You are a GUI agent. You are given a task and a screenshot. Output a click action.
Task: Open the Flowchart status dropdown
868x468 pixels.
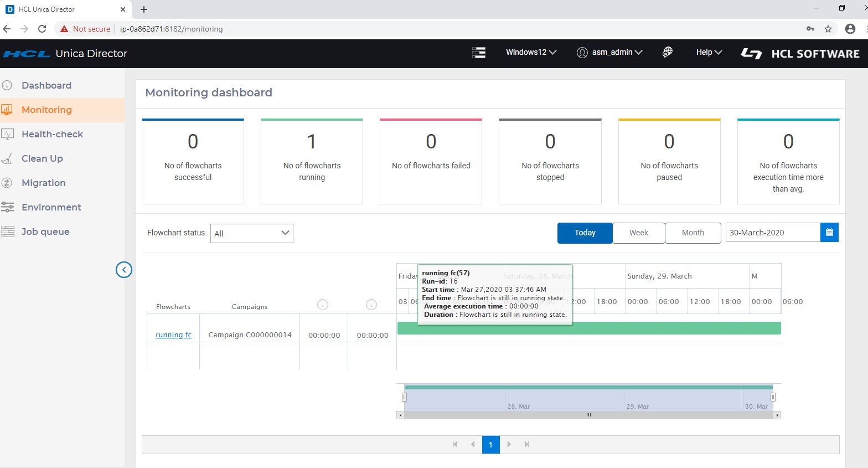pos(252,233)
